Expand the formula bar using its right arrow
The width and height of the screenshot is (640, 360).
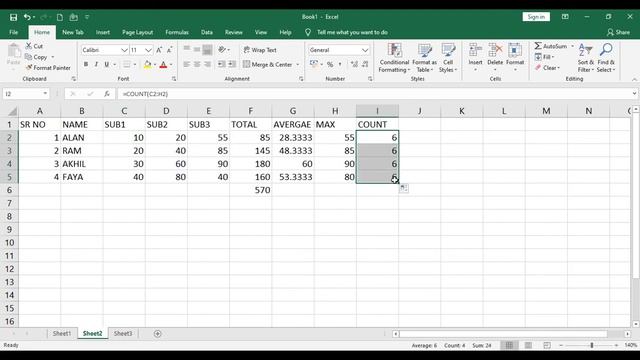[x=634, y=94]
